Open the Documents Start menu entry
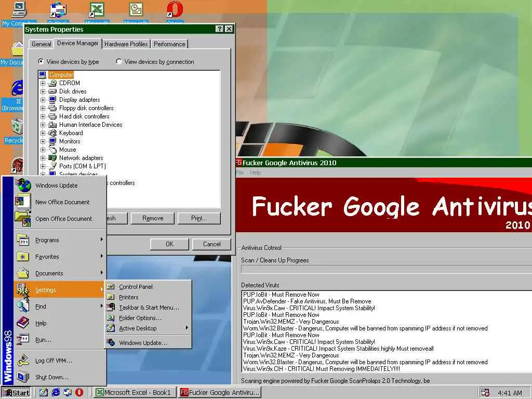Screen dimensions: 532x399 coord(59,273)
